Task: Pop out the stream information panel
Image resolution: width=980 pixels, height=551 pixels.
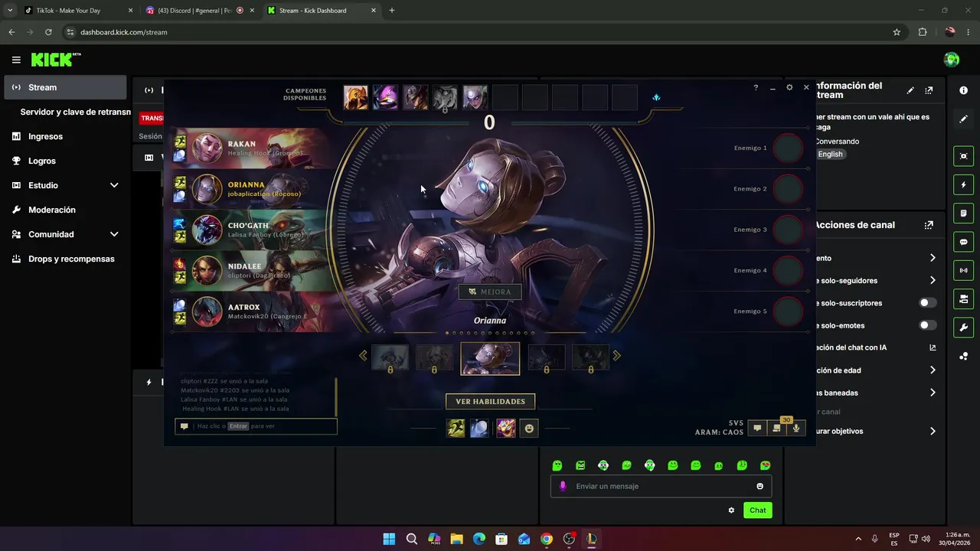Action: [x=929, y=90]
